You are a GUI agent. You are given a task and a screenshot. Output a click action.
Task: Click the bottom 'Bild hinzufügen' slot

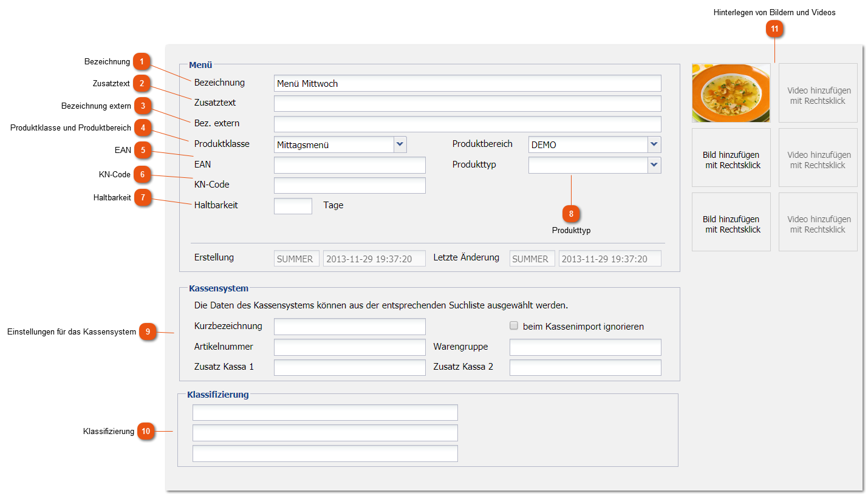pyautogui.click(x=731, y=222)
